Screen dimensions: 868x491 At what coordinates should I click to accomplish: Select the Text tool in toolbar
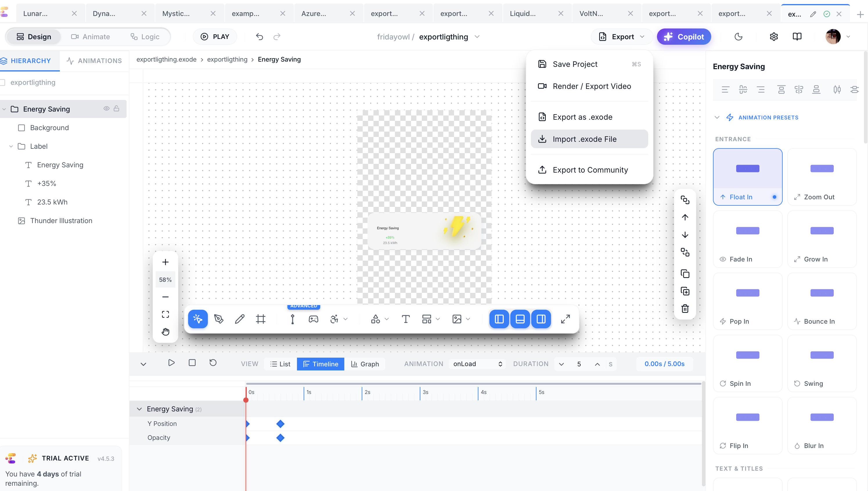point(406,319)
